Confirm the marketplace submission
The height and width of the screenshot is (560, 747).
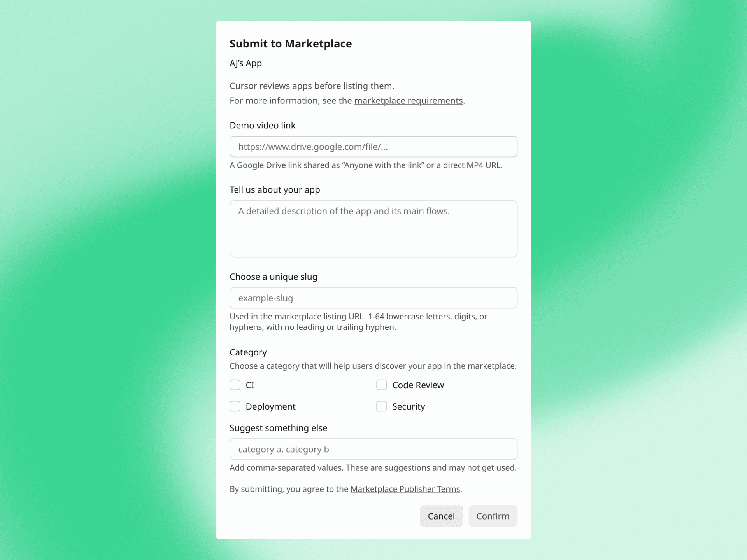(493, 516)
